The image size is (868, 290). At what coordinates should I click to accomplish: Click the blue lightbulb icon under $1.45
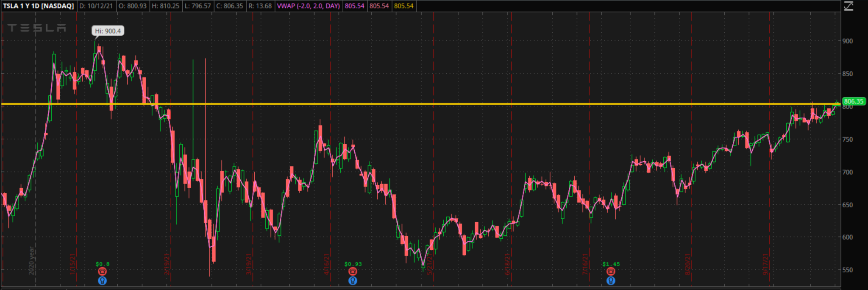coord(611,281)
